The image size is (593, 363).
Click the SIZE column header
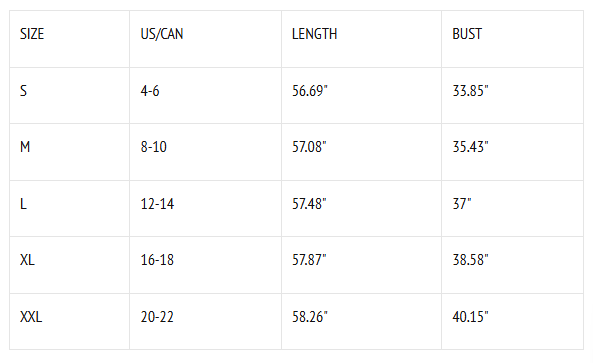click(32, 34)
